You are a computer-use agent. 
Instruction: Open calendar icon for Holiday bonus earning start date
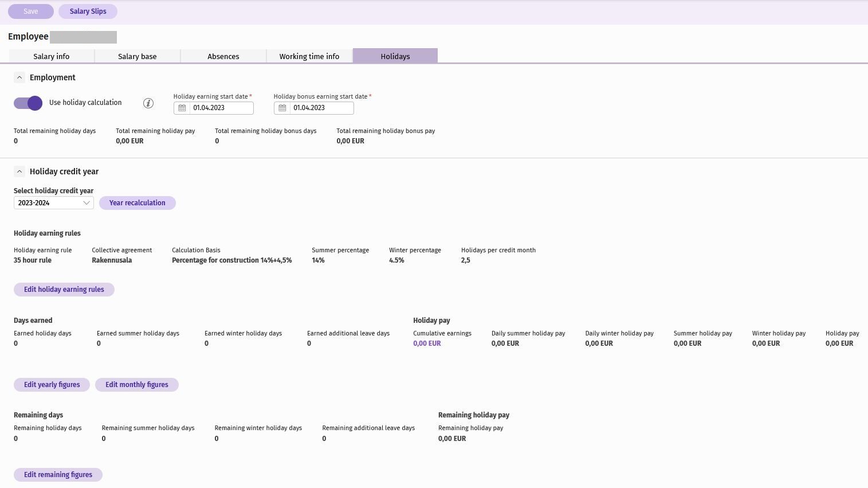282,108
